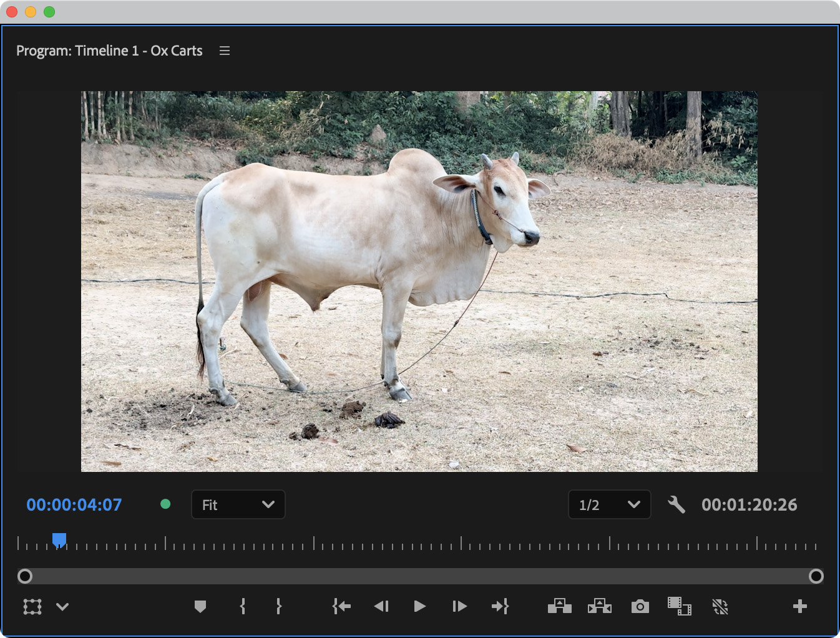Open the wrench Settings menu
The height and width of the screenshot is (638, 840).
pos(676,504)
